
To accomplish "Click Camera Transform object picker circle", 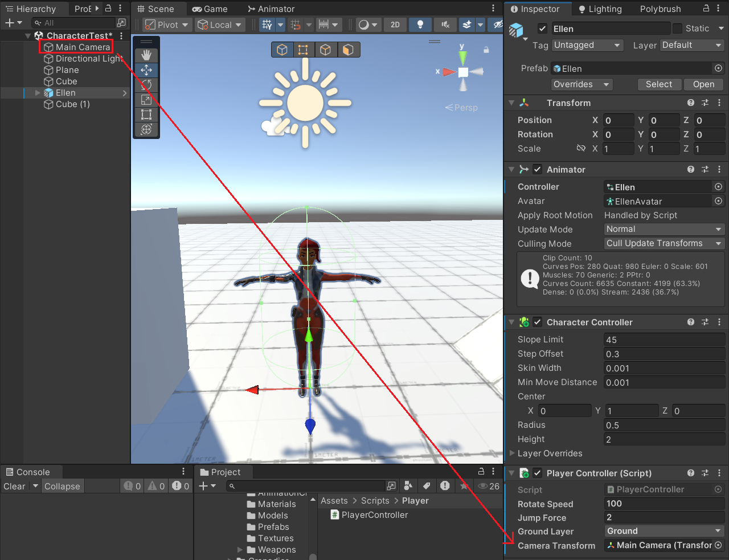I will [719, 545].
